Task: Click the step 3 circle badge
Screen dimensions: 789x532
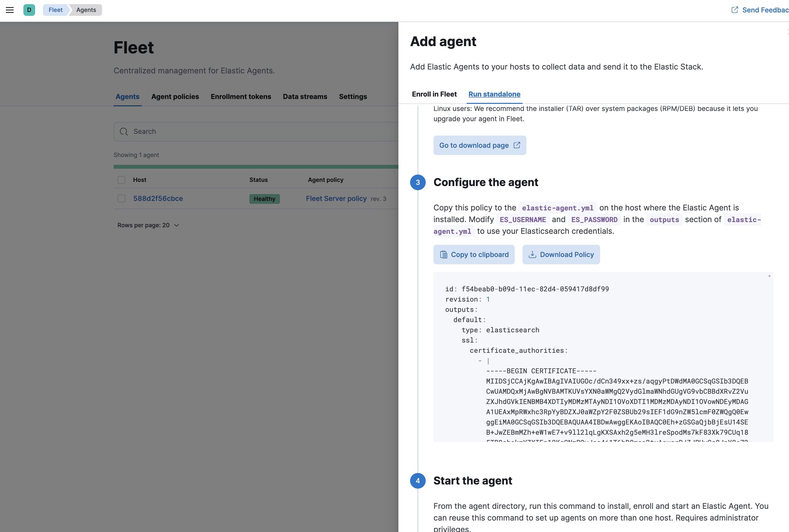Action: [418, 183]
